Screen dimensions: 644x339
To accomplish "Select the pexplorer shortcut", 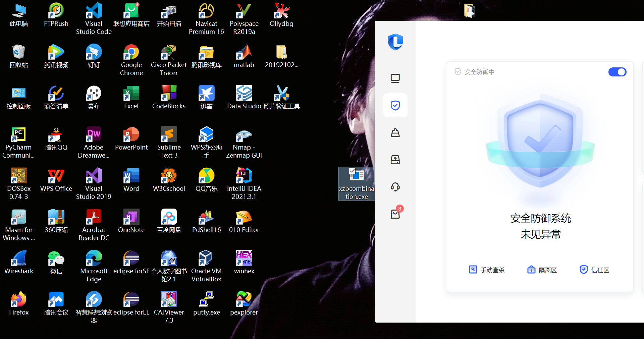I will point(244,304).
